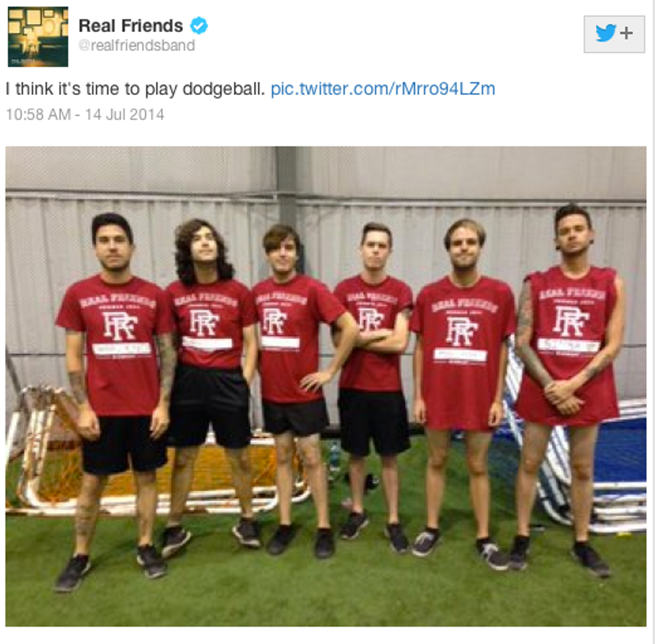Open the 10:58 AM - 14 Jul 2014 timestamp
This screenshot has width=655, height=644.
pos(86,114)
